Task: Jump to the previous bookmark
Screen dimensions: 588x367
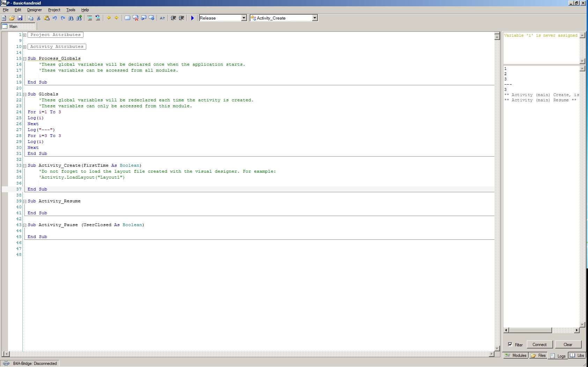Action: tap(144, 18)
